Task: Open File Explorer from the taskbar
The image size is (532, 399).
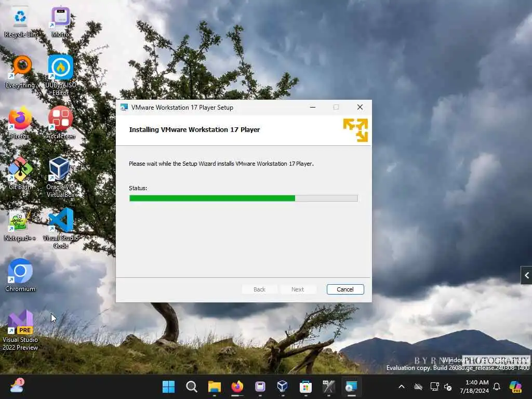Action: point(215,387)
